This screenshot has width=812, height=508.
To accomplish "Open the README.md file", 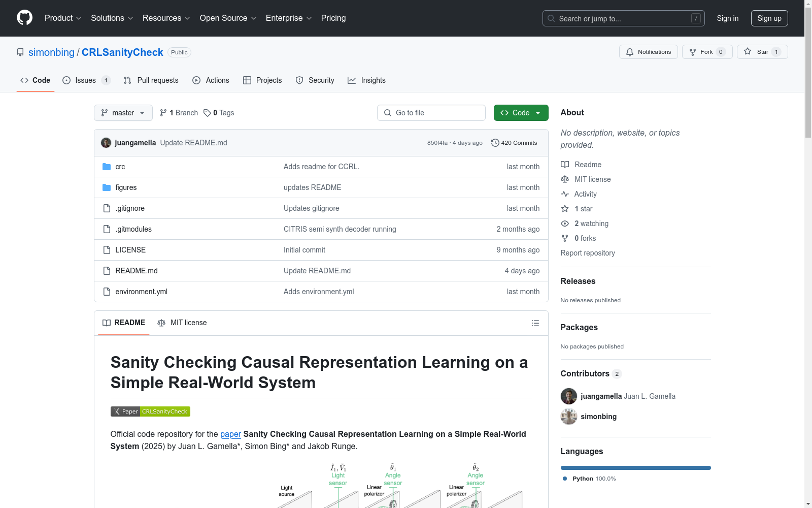I will (137, 271).
